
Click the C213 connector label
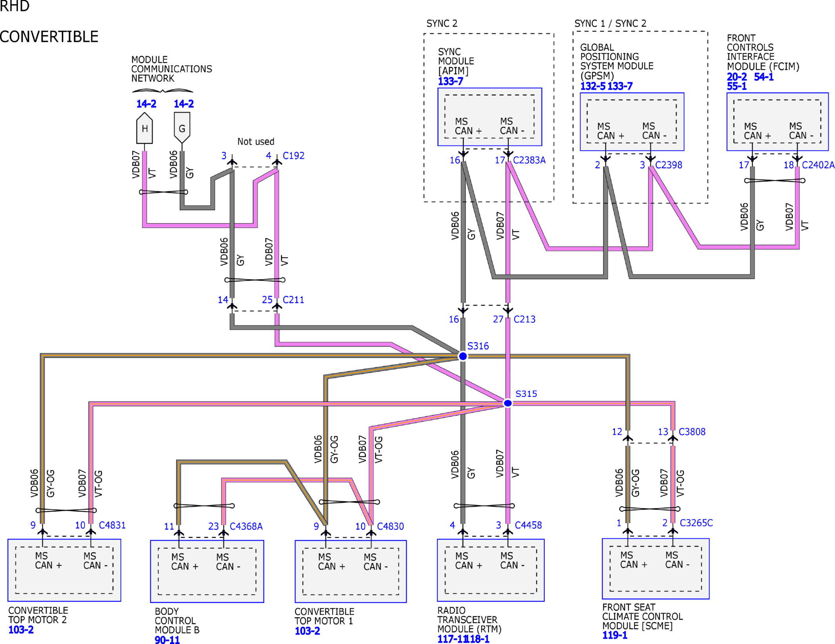tap(524, 319)
